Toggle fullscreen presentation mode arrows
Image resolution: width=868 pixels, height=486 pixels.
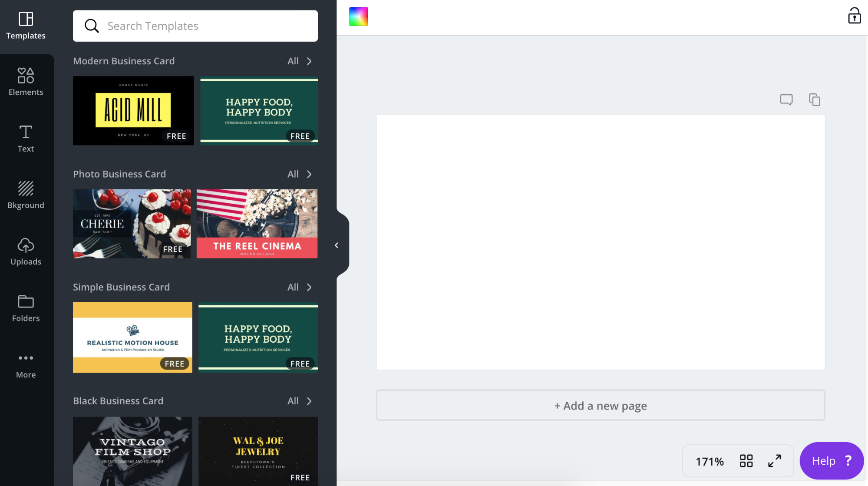click(x=774, y=461)
